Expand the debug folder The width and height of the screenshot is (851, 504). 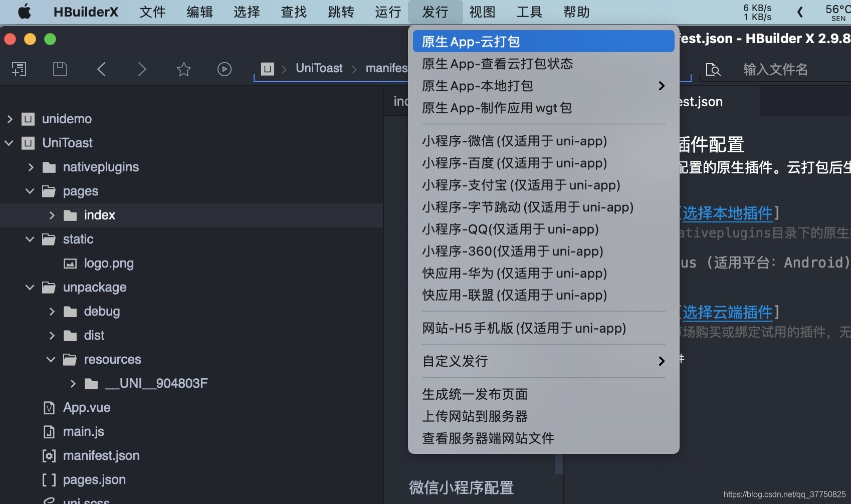52,311
